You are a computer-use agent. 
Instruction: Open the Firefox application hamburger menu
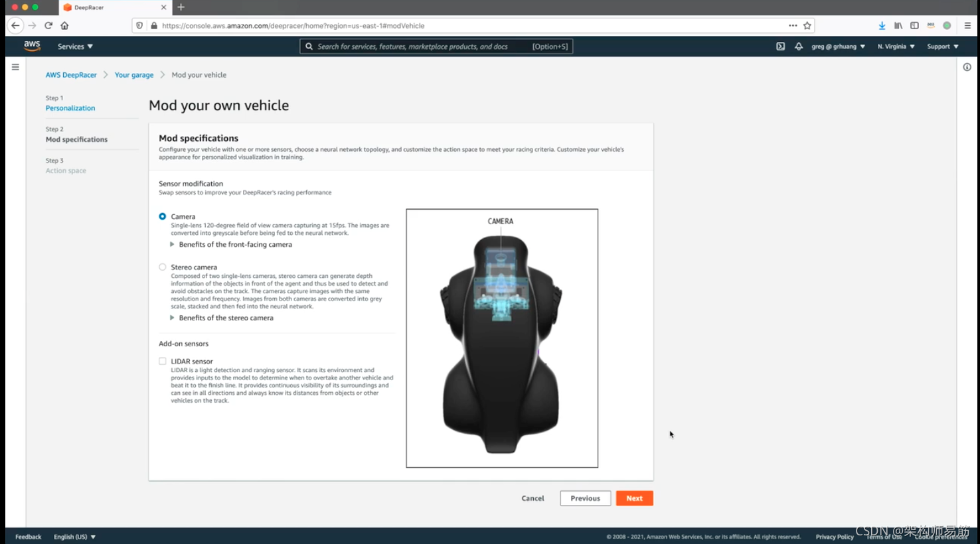(x=967, y=25)
